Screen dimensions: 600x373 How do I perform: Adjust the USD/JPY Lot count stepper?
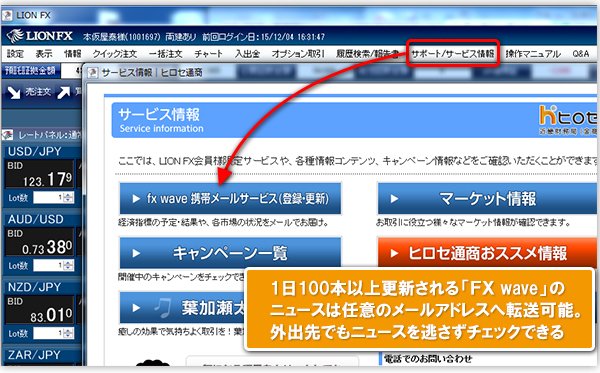tap(68, 198)
